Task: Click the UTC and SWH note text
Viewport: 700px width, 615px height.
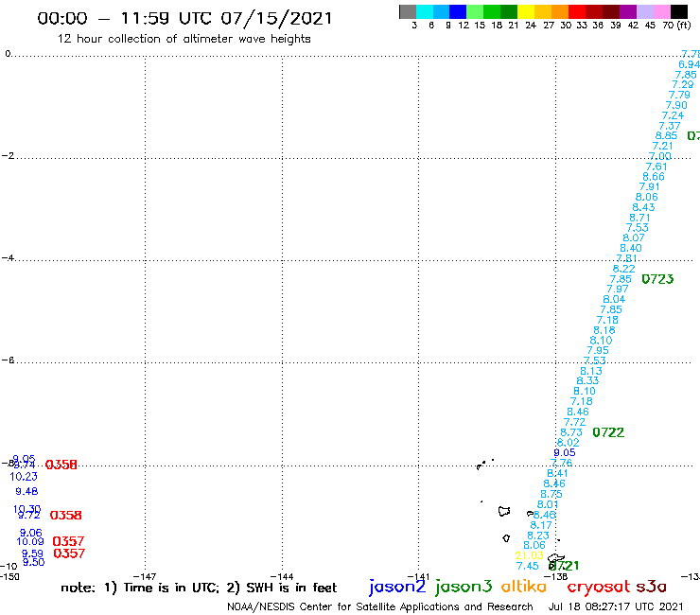Action: 199,588
